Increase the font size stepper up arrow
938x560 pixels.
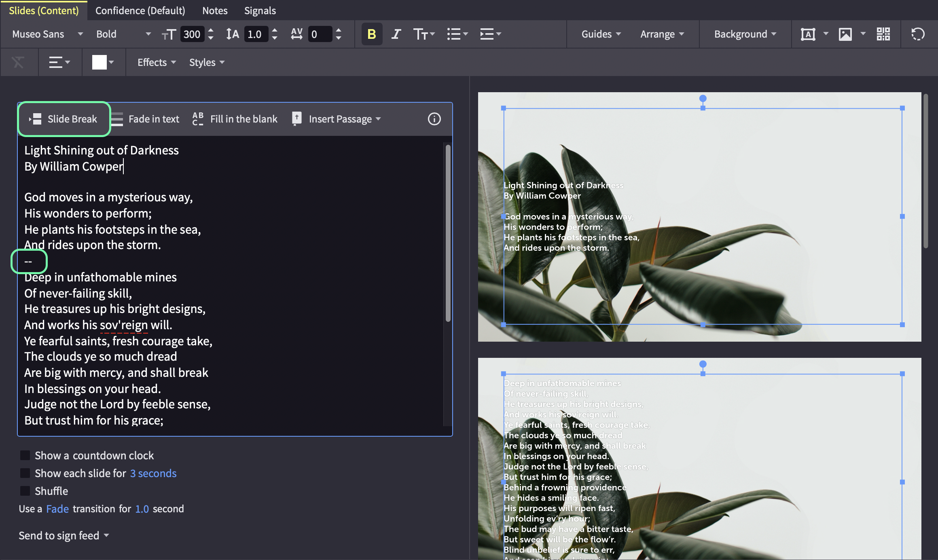(211, 30)
